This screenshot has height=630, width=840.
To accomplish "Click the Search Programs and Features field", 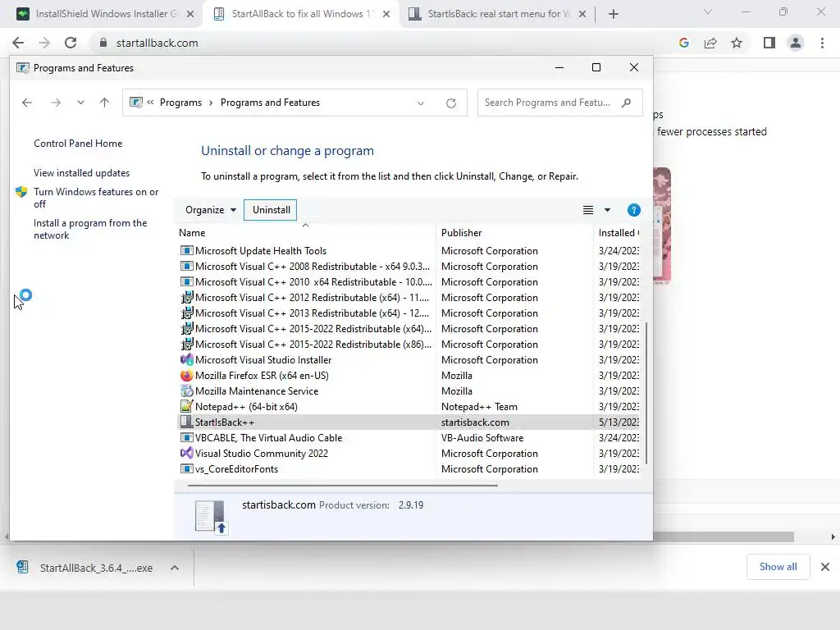I will [559, 103].
